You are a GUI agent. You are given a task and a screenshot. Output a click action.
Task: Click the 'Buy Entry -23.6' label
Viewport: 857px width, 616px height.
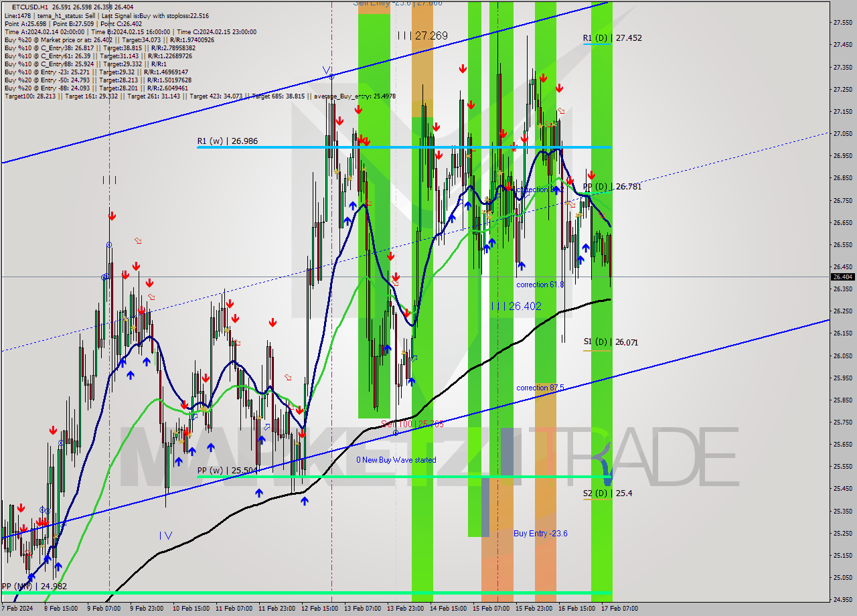(541, 534)
